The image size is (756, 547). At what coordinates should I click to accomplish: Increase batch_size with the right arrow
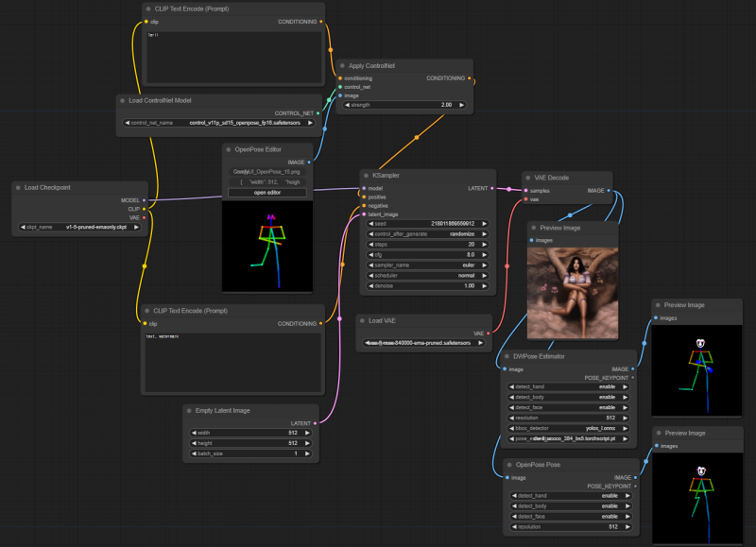308,453
